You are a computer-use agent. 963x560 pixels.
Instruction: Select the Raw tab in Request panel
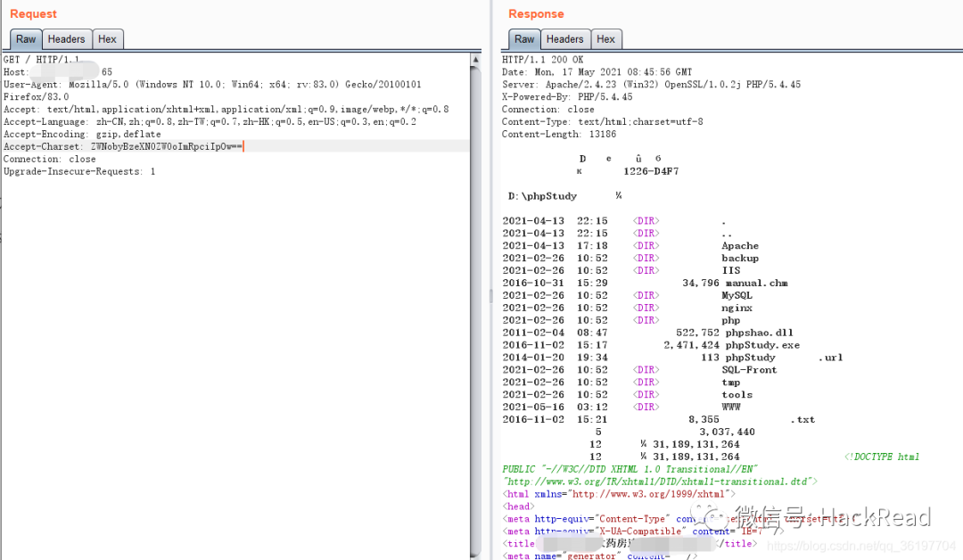[26, 39]
